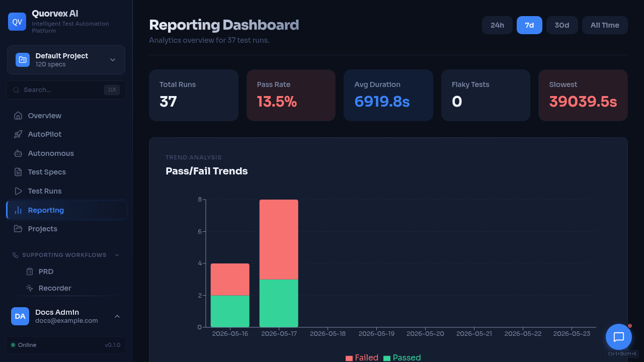644x362 pixels.
Task: Click the ⌘K shortcut badge
Action: 112,90
